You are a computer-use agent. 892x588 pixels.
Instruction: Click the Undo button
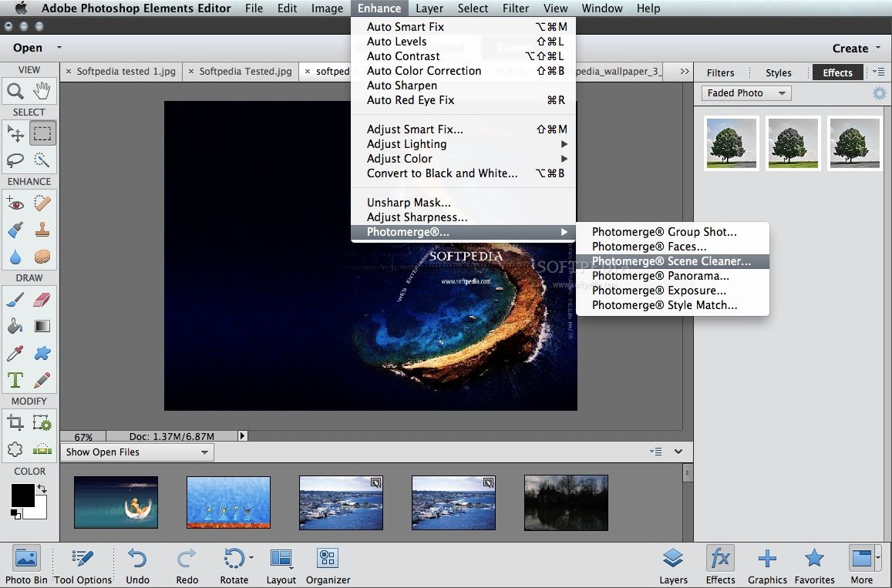click(138, 565)
